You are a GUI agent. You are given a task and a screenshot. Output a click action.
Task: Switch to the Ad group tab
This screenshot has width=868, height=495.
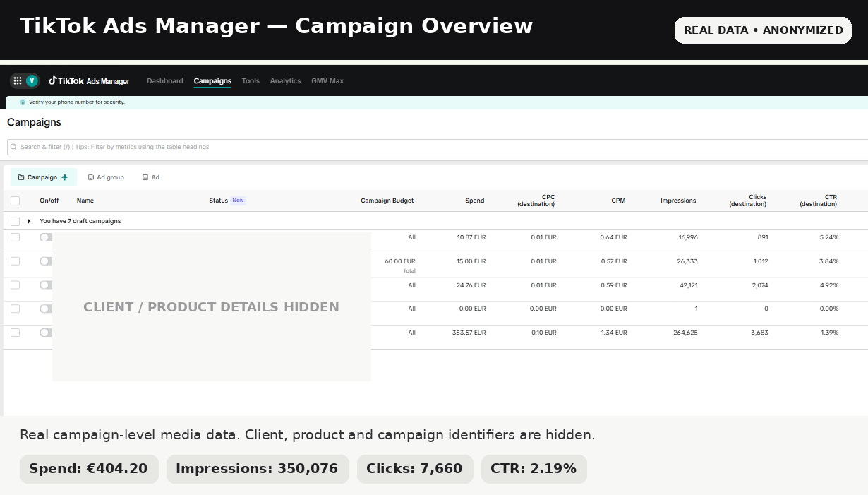pos(106,177)
